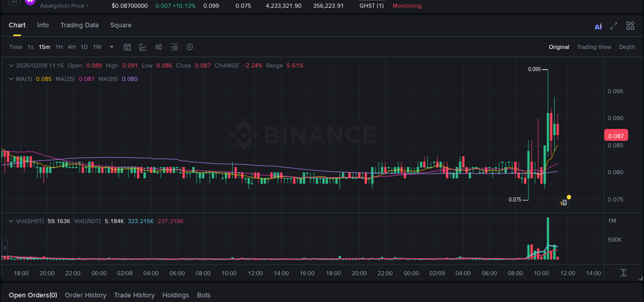Select the line chart type icon

tap(143, 46)
